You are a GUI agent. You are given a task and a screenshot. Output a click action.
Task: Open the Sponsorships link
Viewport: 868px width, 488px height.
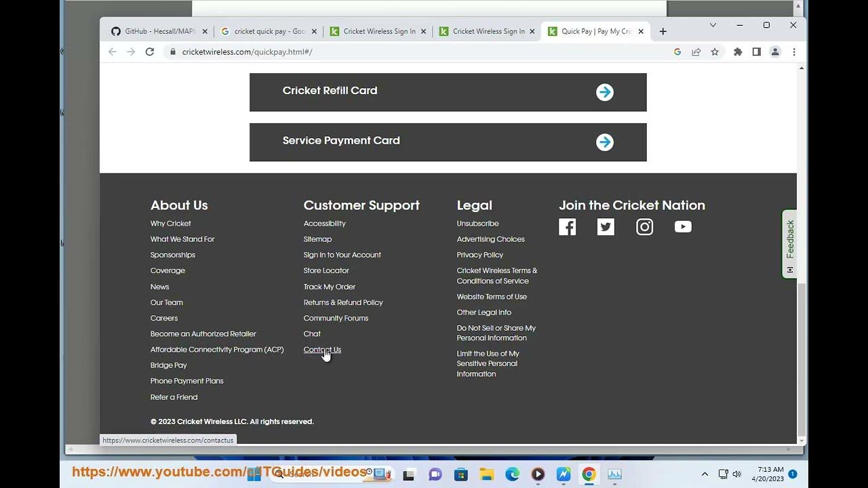click(173, 255)
